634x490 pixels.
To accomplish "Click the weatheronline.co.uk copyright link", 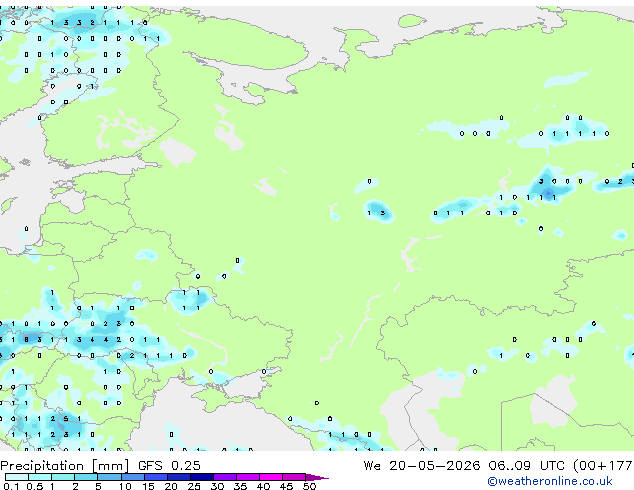I will click(x=550, y=481).
